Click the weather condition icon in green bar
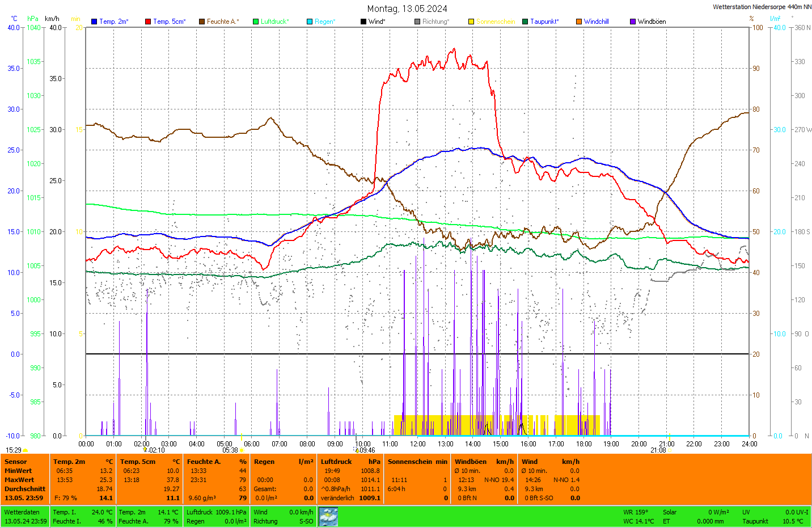Screen dimensions: 812x528 click(328, 517)
